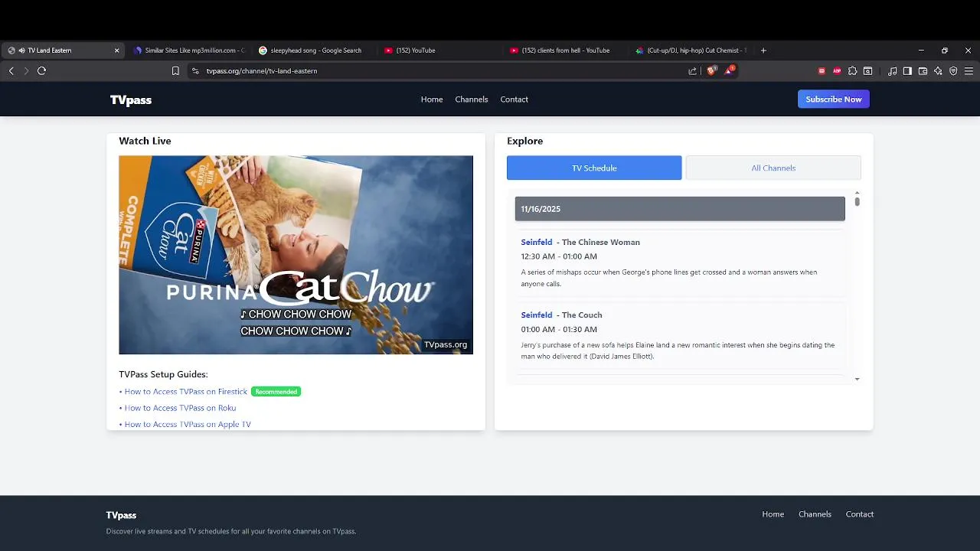This screenshot has width=980, height=551.
Task: Reload the page with the refresh icon
Action: click(41, 70)
